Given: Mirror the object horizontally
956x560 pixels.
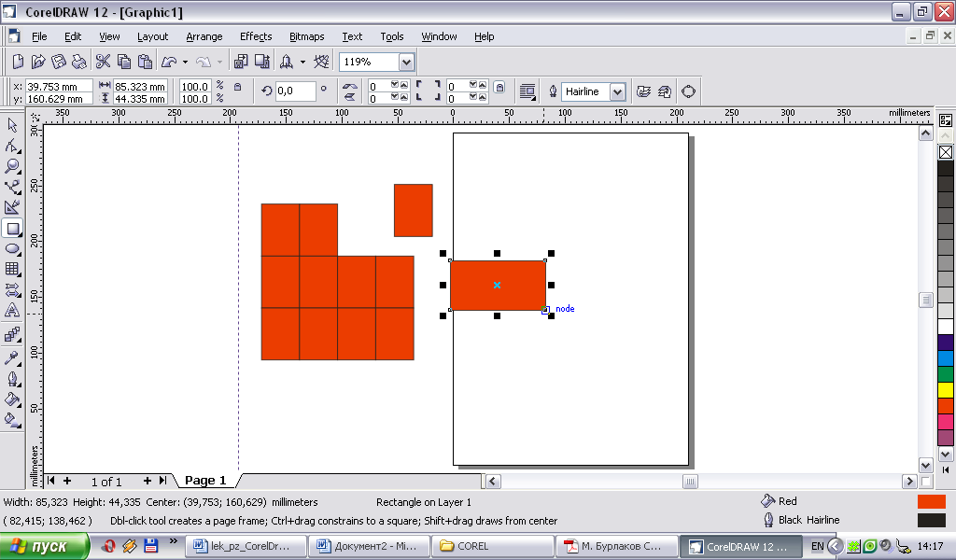Looking at the screenshot, I should [x=350, y=86].
